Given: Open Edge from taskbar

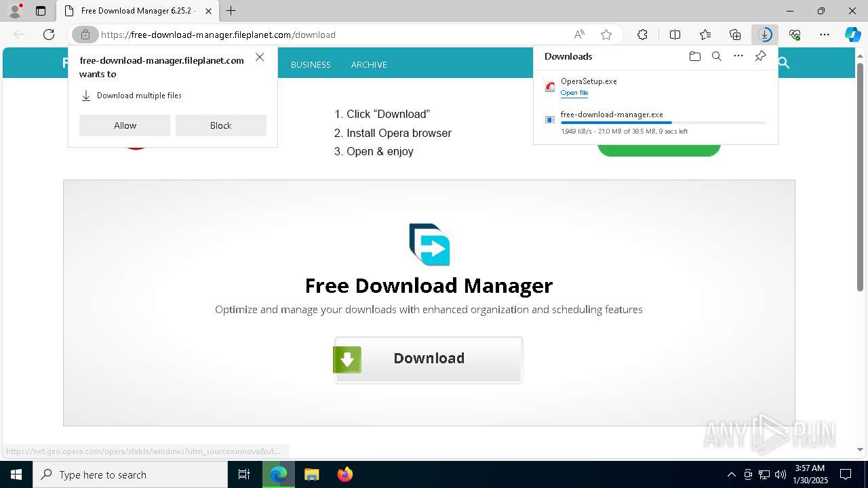Looking at the screenshot, I should (279, 474).
